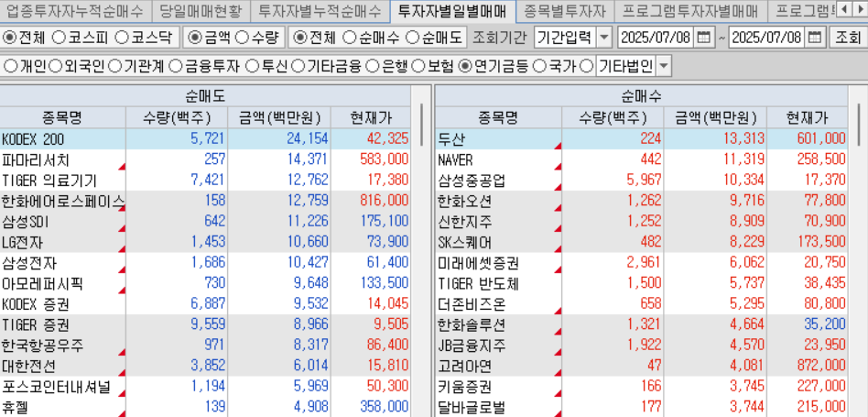Select the 한화오션 row
The height and width of the screenshot is (417, 868).
642,201
